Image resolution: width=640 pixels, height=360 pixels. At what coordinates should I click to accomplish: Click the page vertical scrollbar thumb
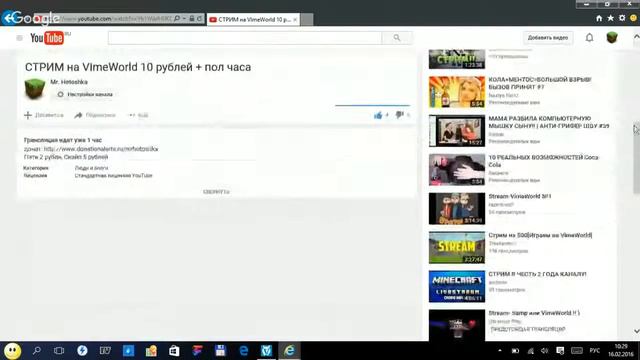[636, 158]
